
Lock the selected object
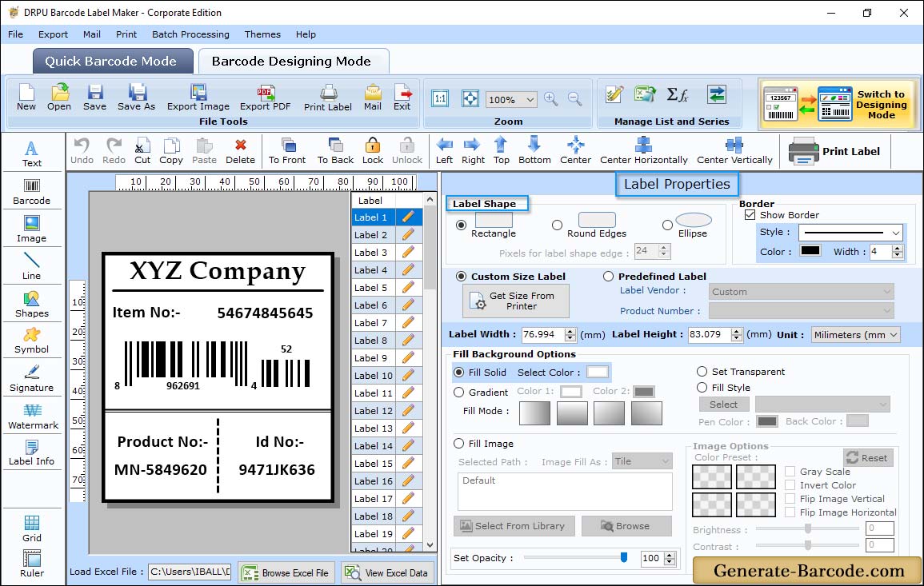tap(373, 151)
